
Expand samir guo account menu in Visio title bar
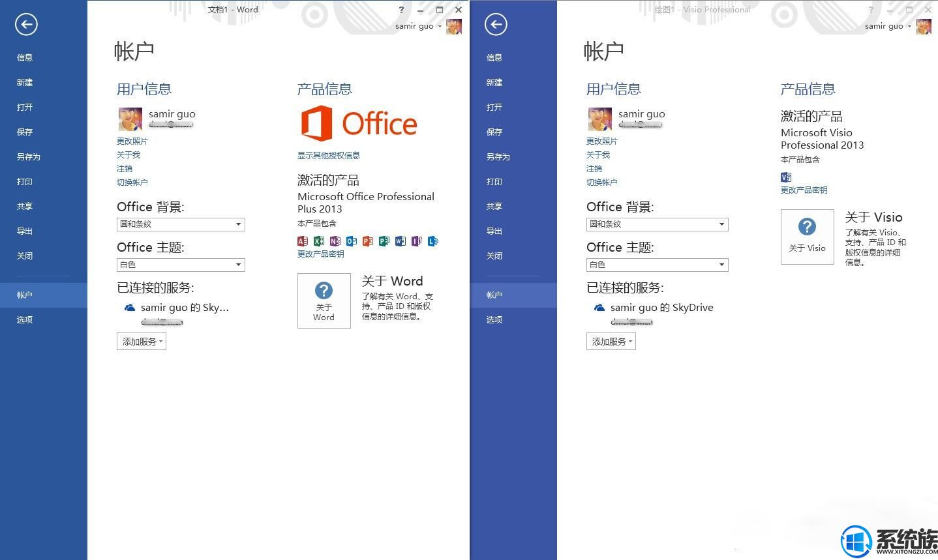[x=888, y=26]
